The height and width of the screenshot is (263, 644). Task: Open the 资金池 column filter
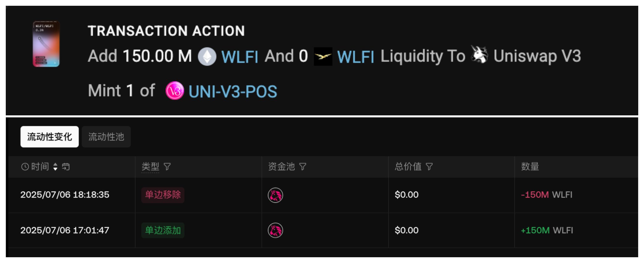click(303, 167)
